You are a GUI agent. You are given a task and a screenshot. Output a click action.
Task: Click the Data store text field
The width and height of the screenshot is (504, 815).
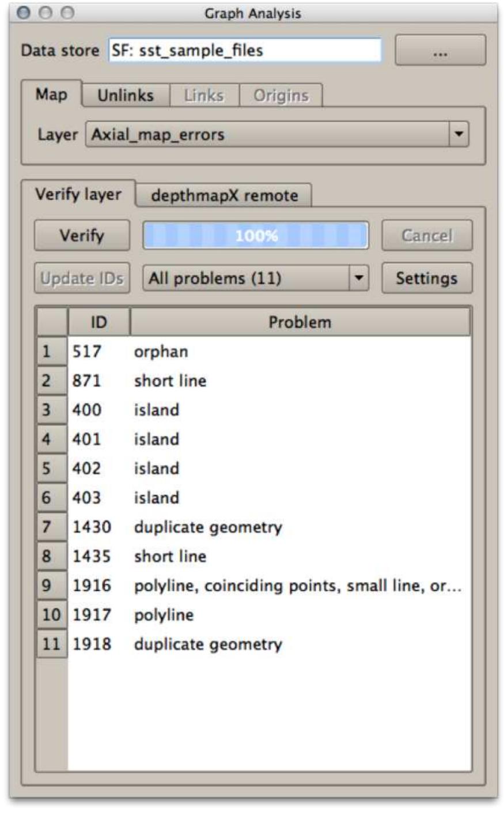(x=244, y=51)
